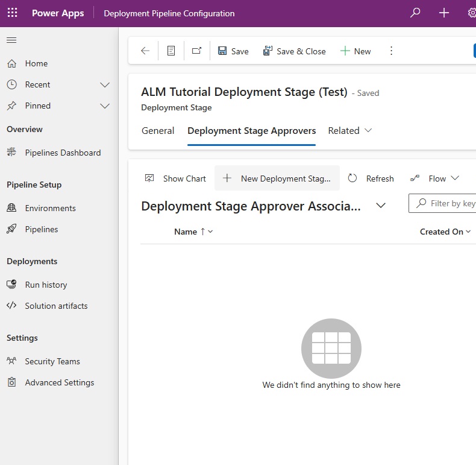This screenshot has height=465, width=476.
Task: Click the green plus New icon
Action: tap(345, 51)
